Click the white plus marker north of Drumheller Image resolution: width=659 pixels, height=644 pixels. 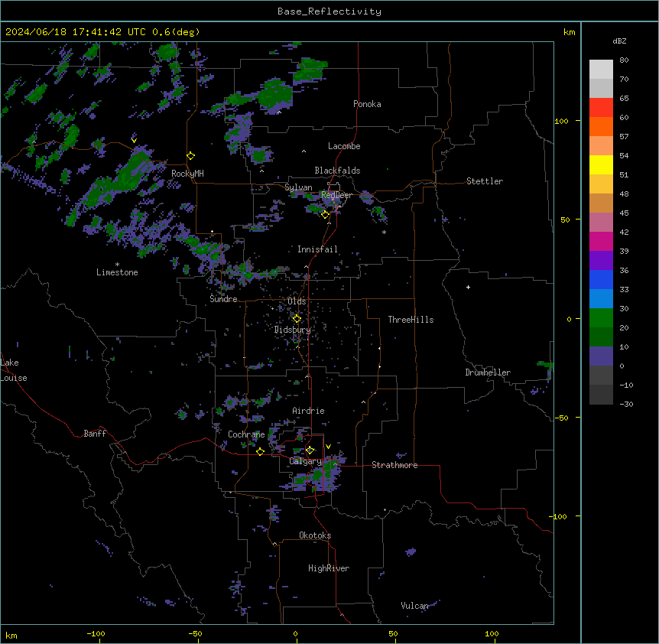(468, 287)
